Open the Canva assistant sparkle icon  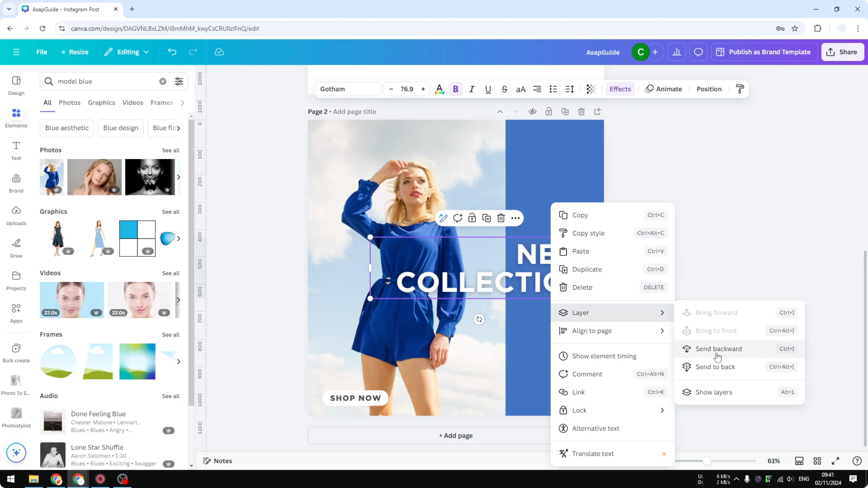(16, 453)
